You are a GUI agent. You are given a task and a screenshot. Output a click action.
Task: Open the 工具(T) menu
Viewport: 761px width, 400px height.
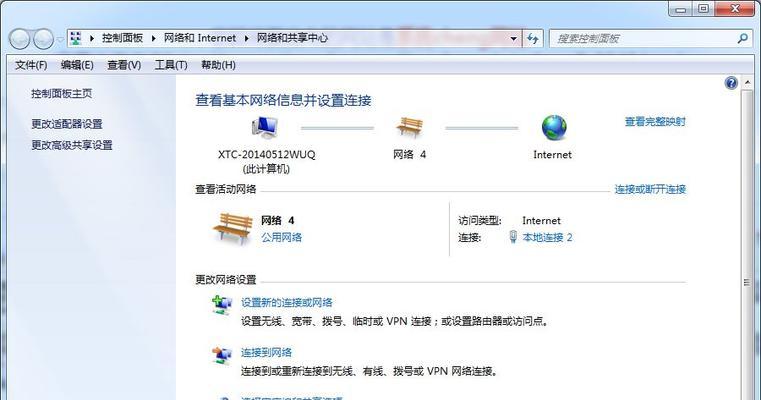[171, 65]
